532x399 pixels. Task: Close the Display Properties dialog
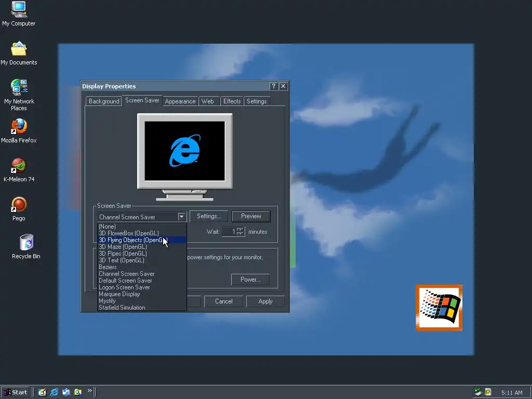[283, 86]
